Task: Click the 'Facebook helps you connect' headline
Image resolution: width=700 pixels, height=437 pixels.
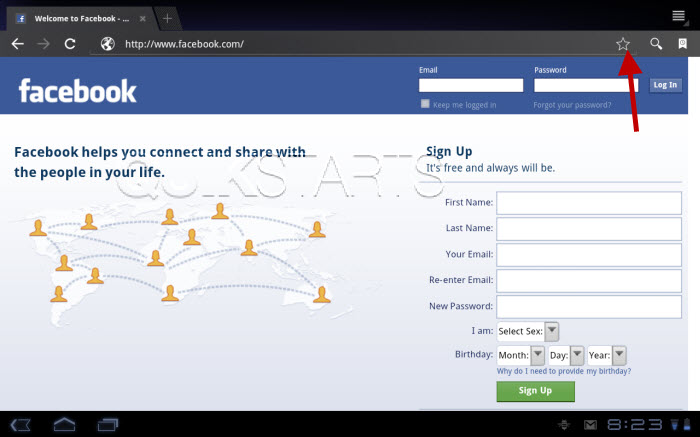Action: pos(160,162)
